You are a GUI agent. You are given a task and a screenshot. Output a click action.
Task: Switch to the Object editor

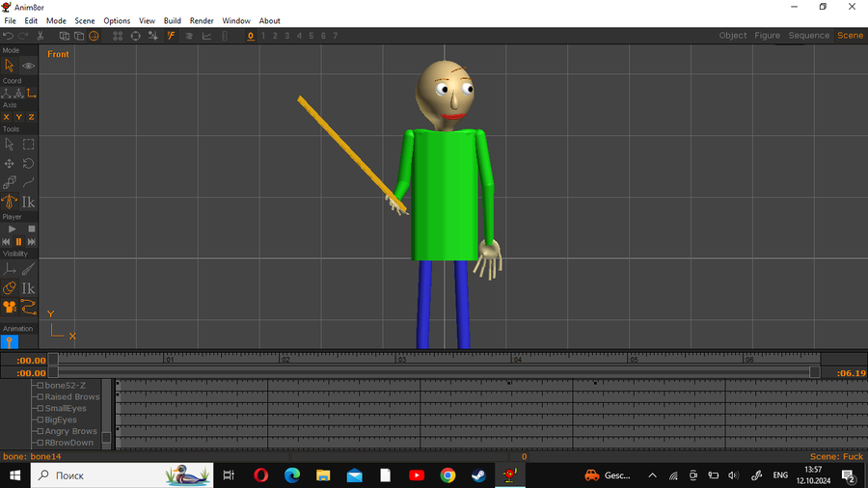click(733, 36)
